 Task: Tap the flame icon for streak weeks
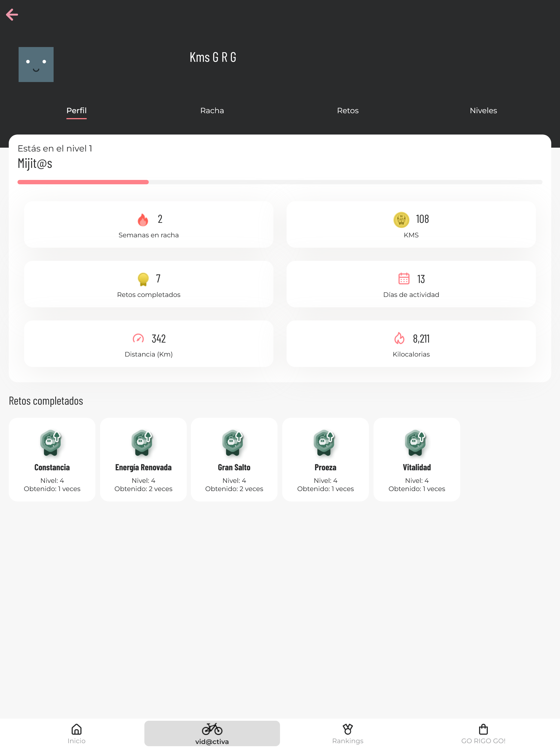pyautogui.click(x=143, y=220)
